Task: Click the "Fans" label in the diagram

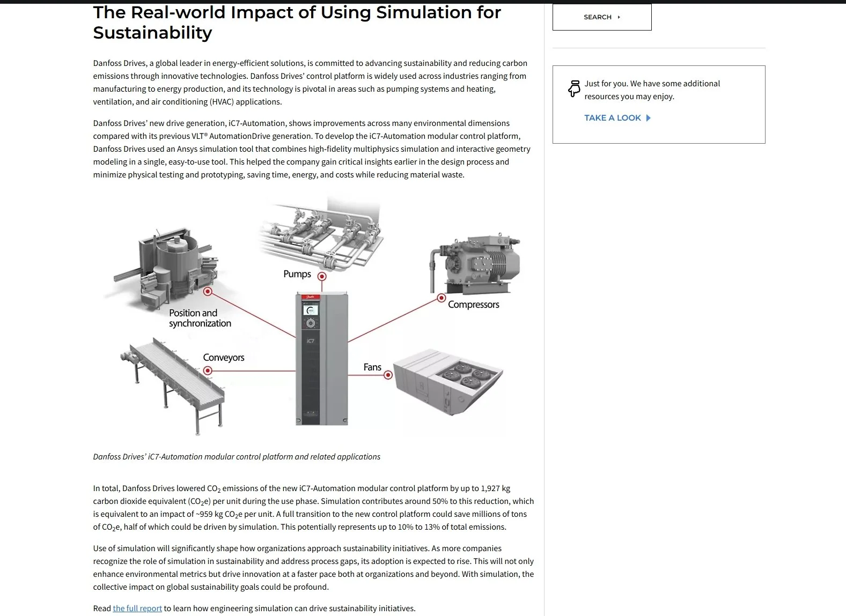Action: [372, 367]
